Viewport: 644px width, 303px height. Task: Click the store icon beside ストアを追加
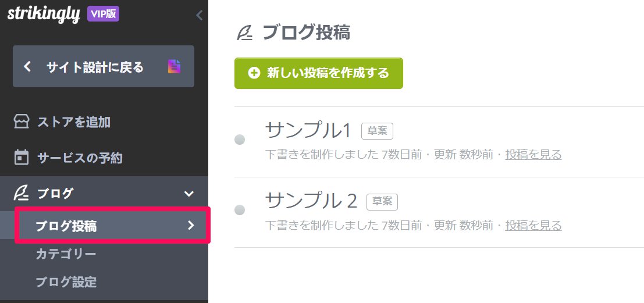tap(22, 122)
